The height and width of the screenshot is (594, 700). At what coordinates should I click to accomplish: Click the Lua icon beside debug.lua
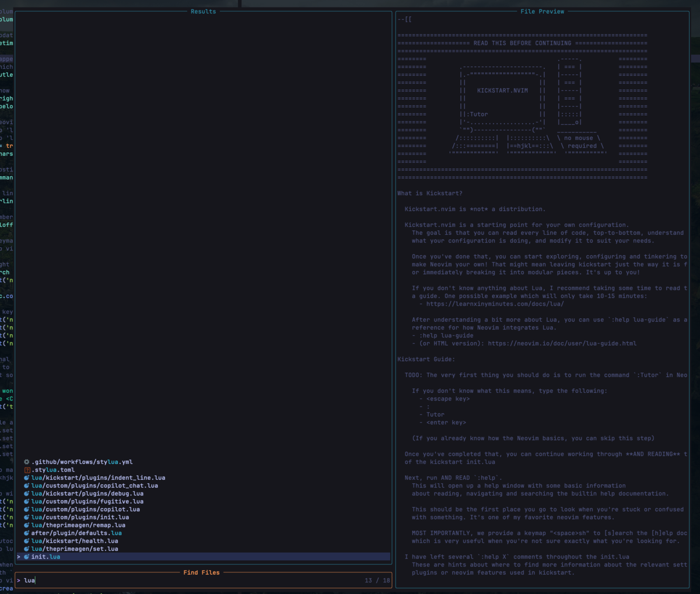point(27,494)
